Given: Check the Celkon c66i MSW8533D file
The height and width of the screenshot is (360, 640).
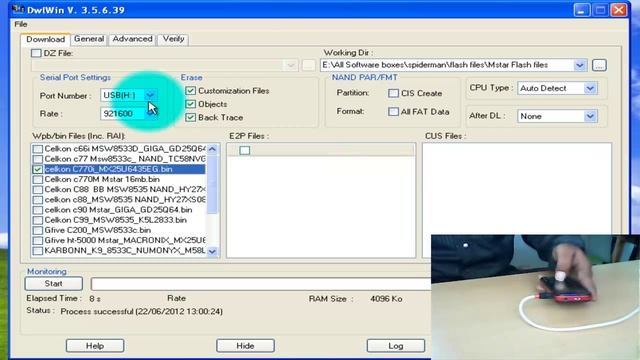Looking at the screenshot, I should click(x=38, y=149).
